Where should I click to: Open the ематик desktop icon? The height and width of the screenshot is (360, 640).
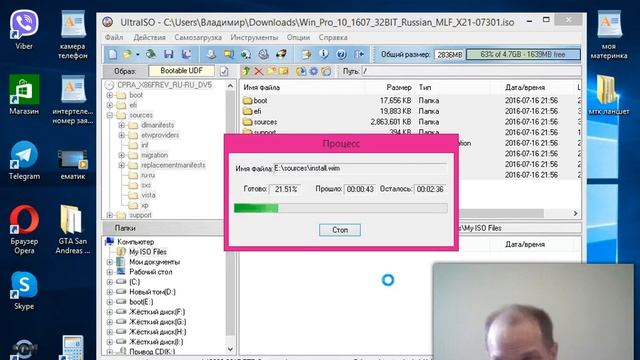(72, 164)
